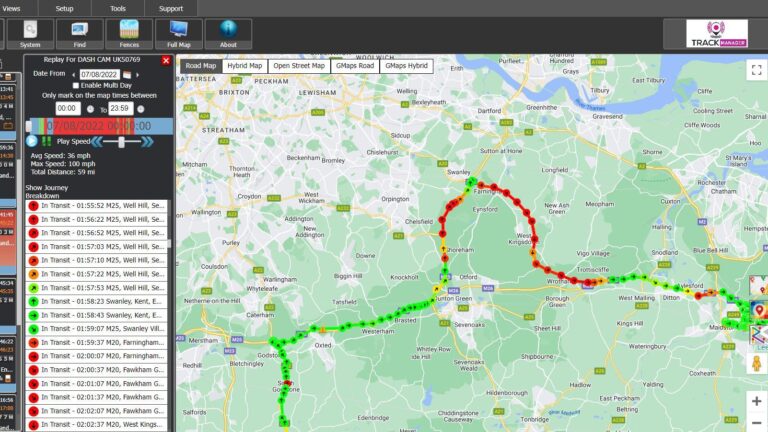Open the System toolbar icon
The image size is (768, 432).
tap(31, 34)
